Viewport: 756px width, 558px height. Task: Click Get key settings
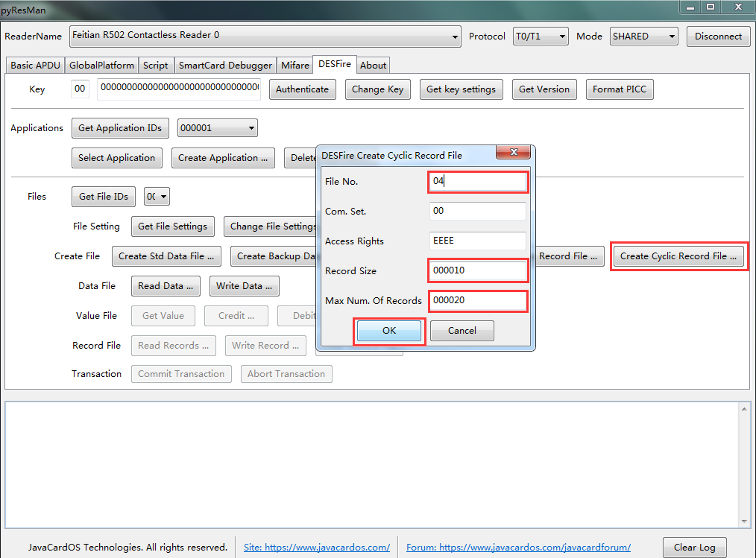(461, 89)
